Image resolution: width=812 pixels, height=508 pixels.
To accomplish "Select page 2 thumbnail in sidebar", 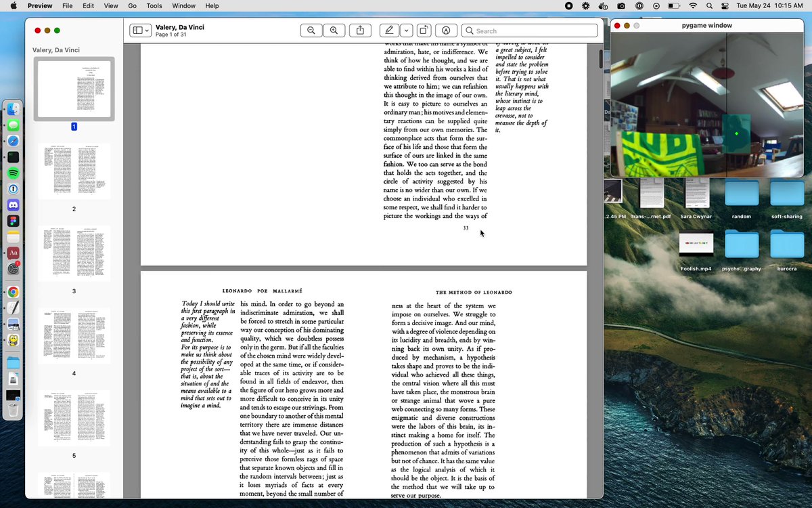I will tap(74, 171).
